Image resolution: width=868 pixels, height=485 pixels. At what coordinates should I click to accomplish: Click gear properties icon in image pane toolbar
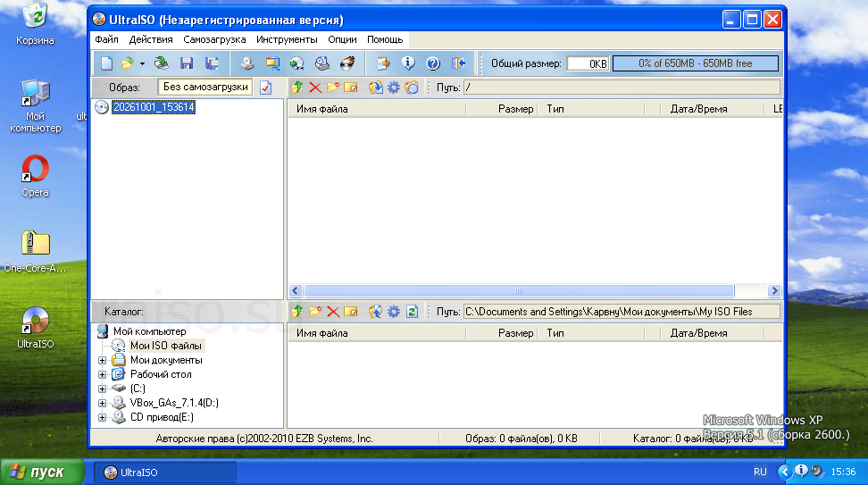393,88
